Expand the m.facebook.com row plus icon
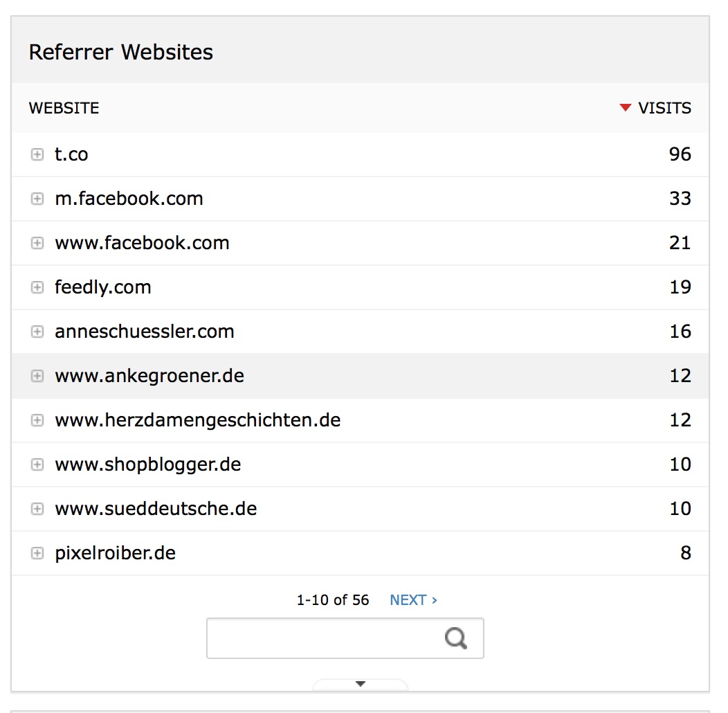 (x=37, y=199)
